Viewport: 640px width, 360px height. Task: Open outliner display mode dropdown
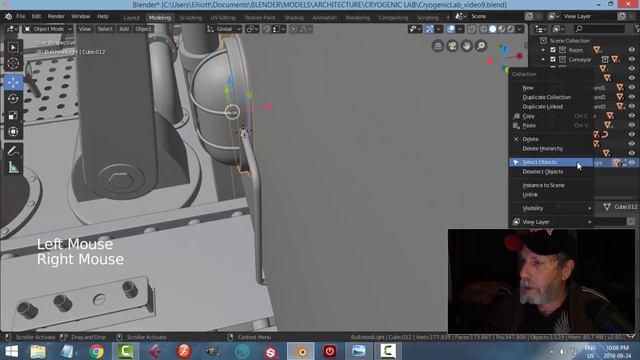tap(558, 29)
